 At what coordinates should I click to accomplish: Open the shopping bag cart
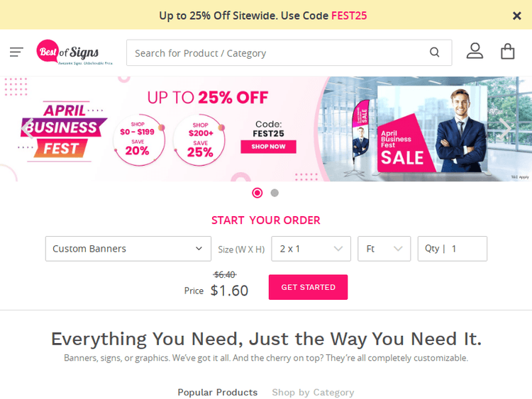pyautogui.click(x=507, y=51)
